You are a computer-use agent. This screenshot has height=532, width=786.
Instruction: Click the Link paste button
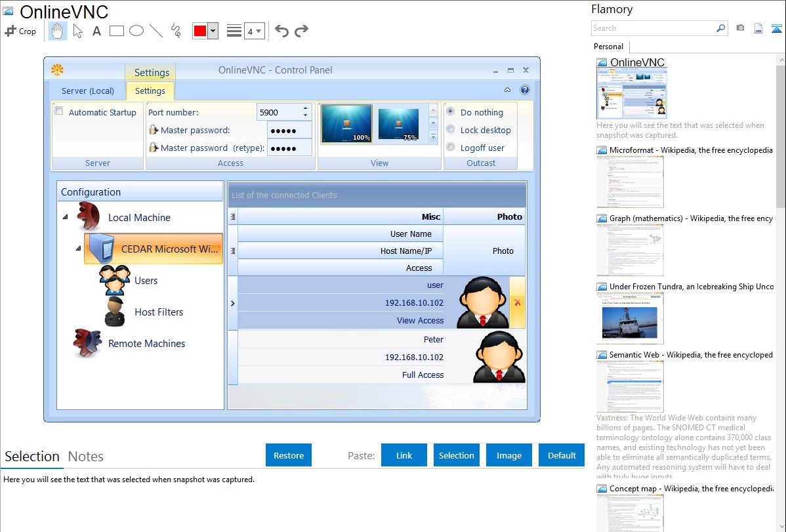point(404,455)
